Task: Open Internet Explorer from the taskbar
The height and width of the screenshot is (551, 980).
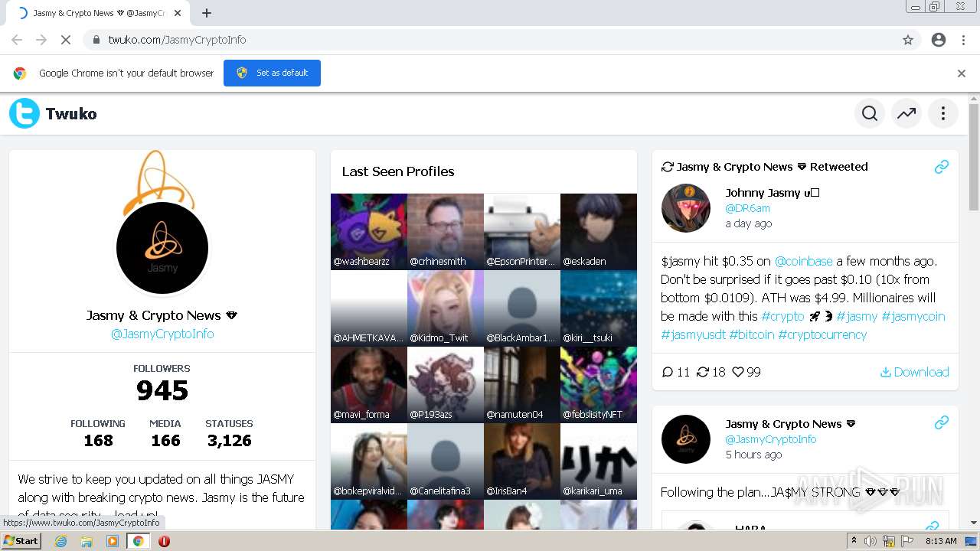Action: click(60, 541)
